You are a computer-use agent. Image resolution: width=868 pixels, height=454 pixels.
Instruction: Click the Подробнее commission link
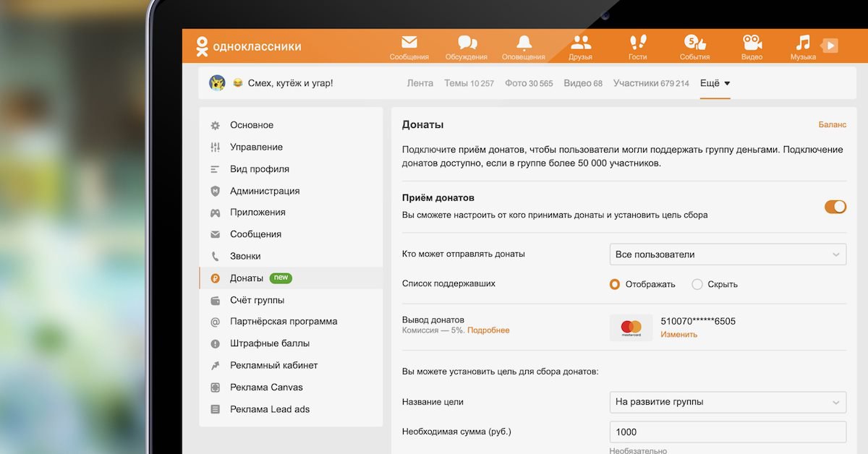coord(488,330)
